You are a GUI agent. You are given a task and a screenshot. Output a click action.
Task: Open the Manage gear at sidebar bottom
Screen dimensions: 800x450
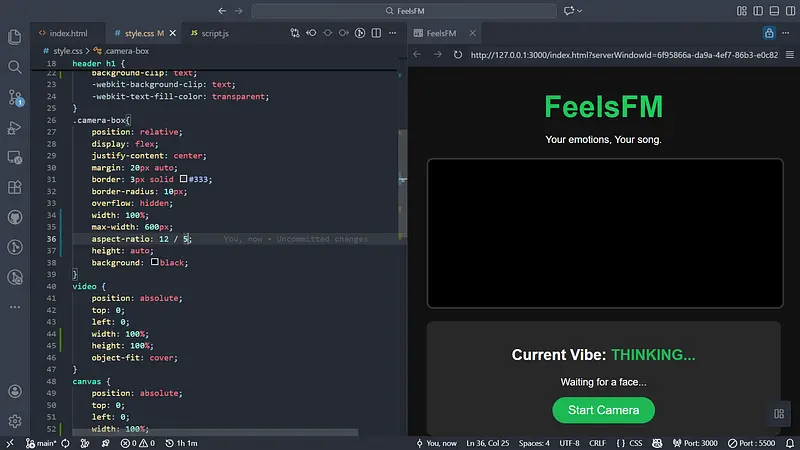coord(15,421)
